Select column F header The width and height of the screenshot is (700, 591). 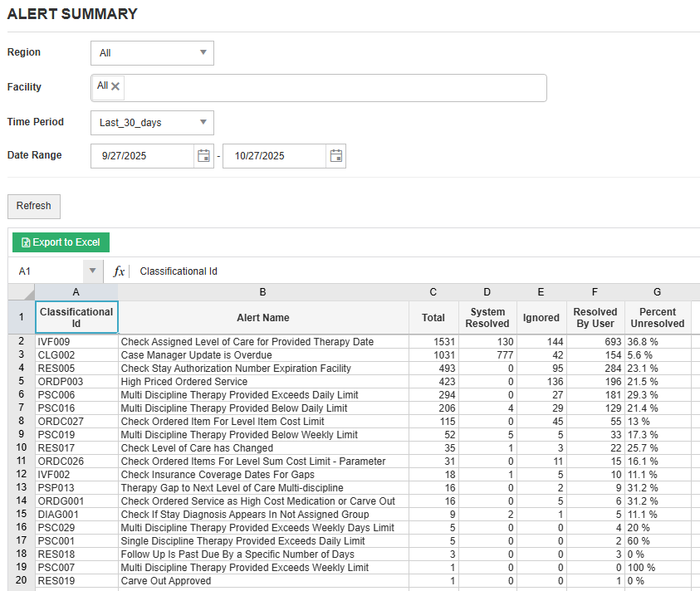(x=595, y=292)
